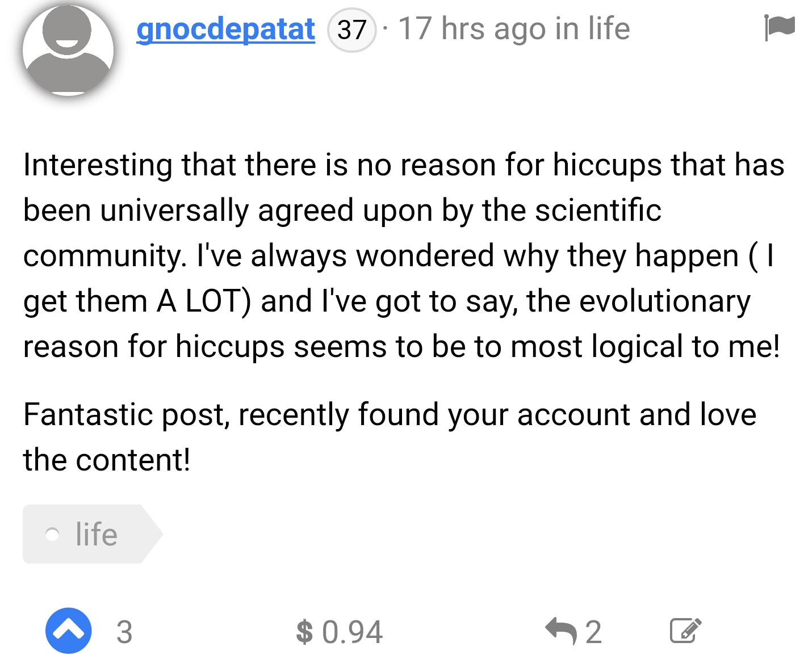The width and height of the screenshot is (804, 672).
Task: Open the 'life' category in the header
Action: click(x=609, y=29)
